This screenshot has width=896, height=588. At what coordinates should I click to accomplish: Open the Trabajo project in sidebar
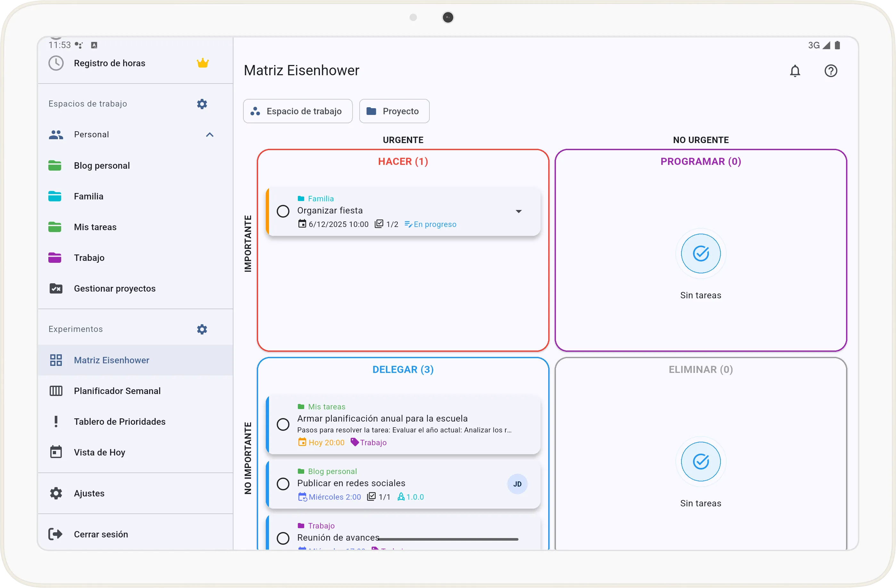click(x=89, y=258)
